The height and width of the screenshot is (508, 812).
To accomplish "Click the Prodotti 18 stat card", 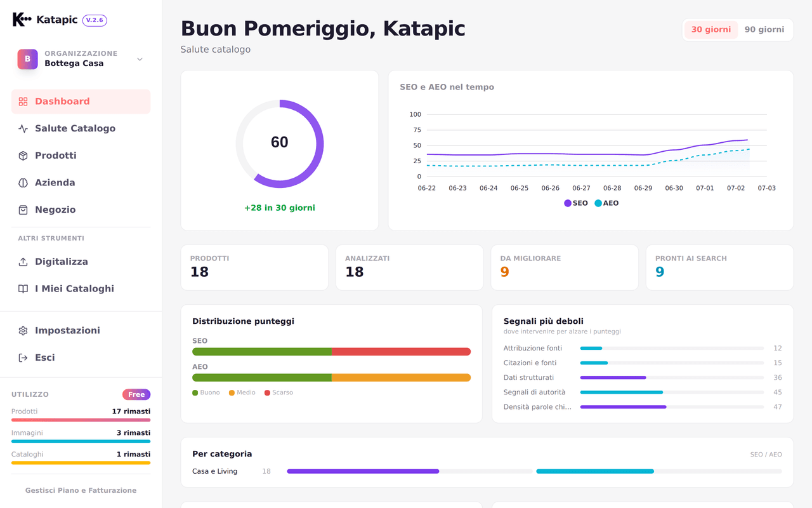I will coord(254,268).
